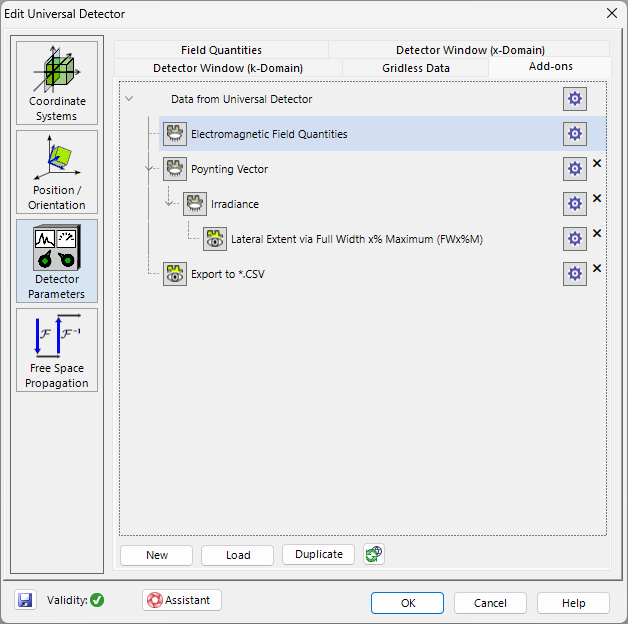Collapse the Poynting Vector branch arrow
The height and width of the screenshot is (624, 628).
149,169
